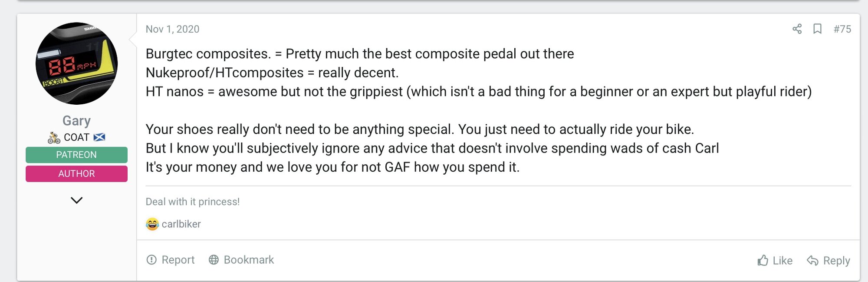Reply to Gary's post
The image size is (868, 282).
(x=828, y=261)
